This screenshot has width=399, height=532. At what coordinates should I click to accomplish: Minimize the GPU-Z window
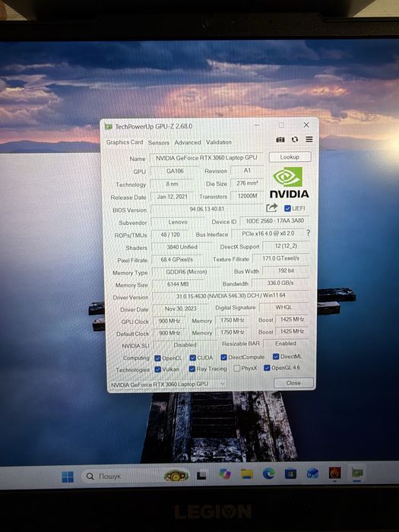click(x=257, y=125)
